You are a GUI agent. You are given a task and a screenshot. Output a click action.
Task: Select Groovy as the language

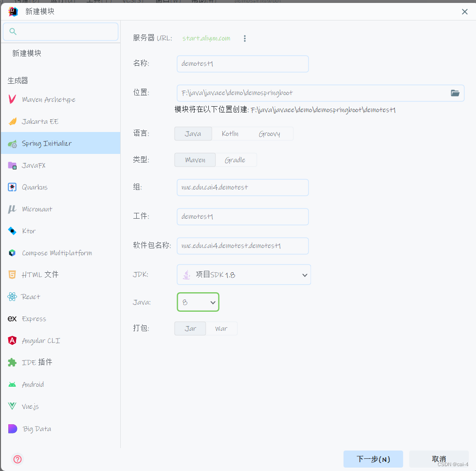tap(270, 134)
